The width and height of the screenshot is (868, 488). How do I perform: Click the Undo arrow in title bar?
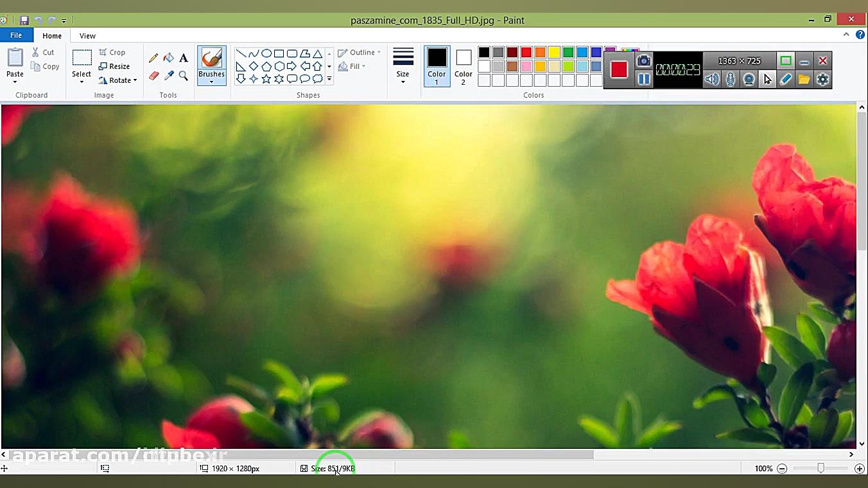pos(39,21)
